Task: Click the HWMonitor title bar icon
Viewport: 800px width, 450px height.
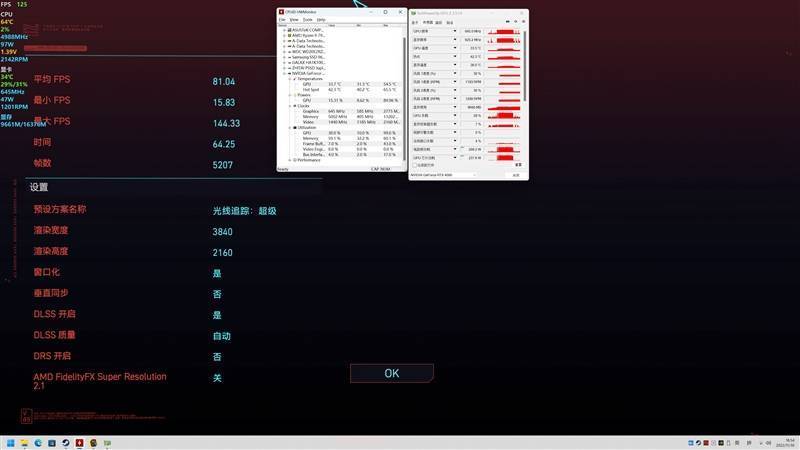Action: point(281,12)
